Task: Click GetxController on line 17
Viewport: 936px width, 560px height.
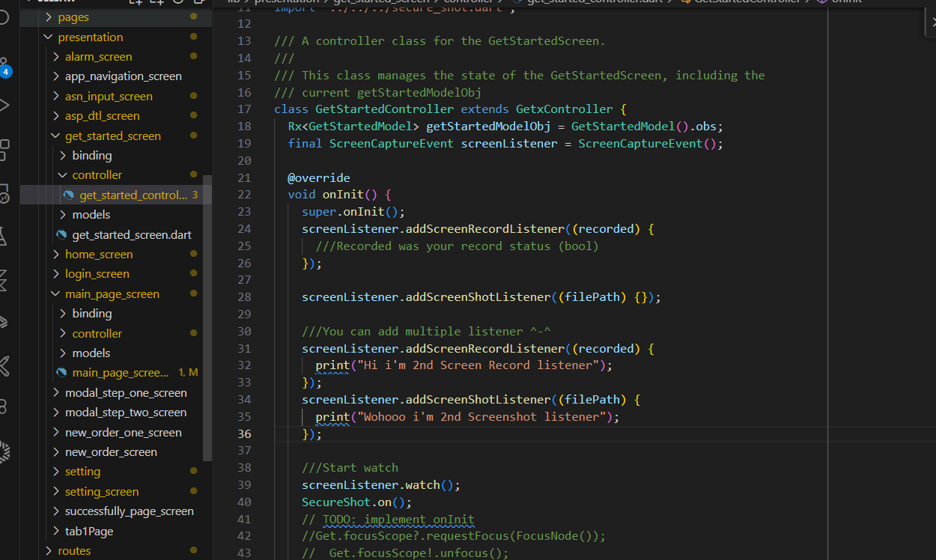Action: (x=564, y=109)
